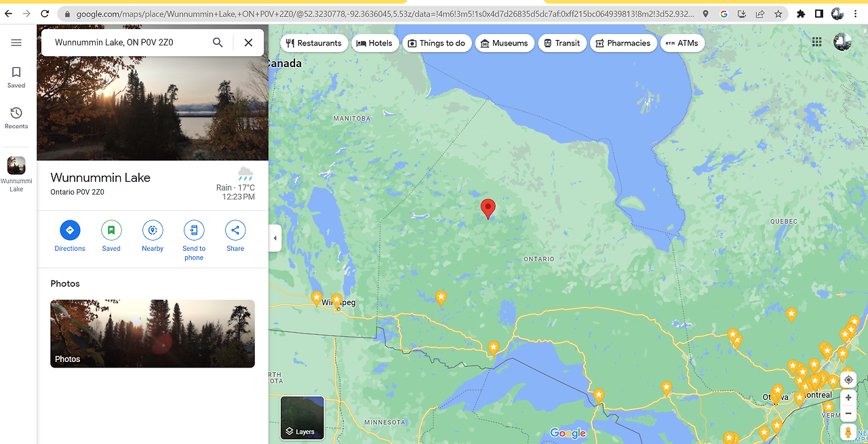Click the padlock site info icon
The width and height of the screenshot is (868, 444).
click(67, 14)
